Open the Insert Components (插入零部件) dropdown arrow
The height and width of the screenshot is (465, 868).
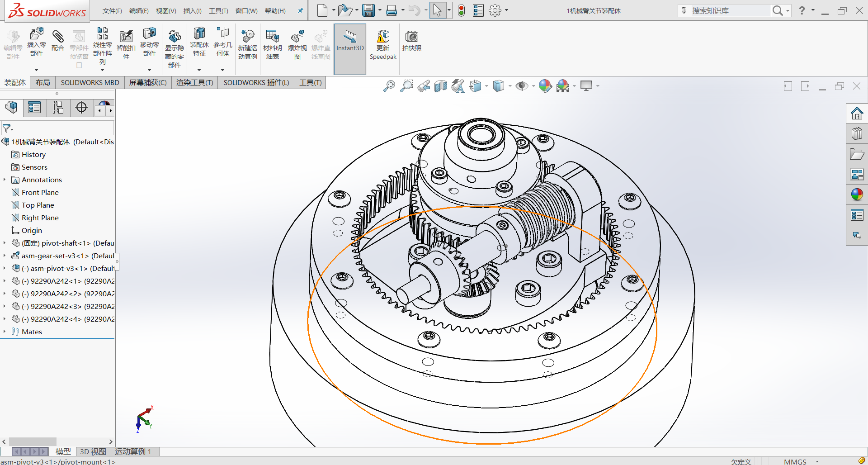pos(37,70)
